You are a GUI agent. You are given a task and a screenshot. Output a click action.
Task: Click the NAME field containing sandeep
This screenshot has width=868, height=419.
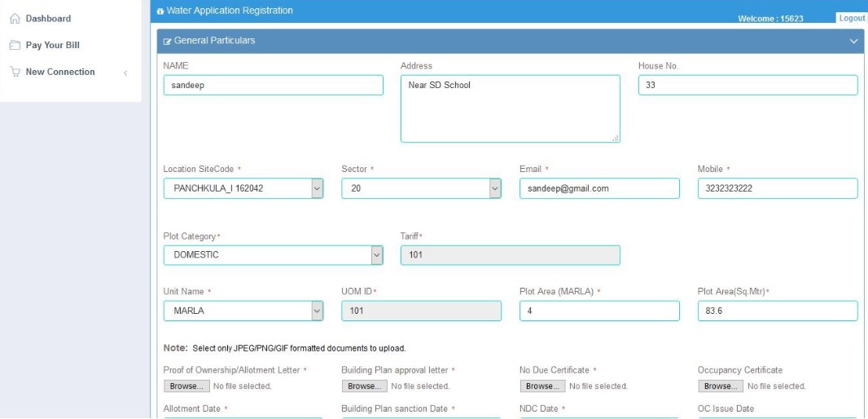click(x=273, y=86)
